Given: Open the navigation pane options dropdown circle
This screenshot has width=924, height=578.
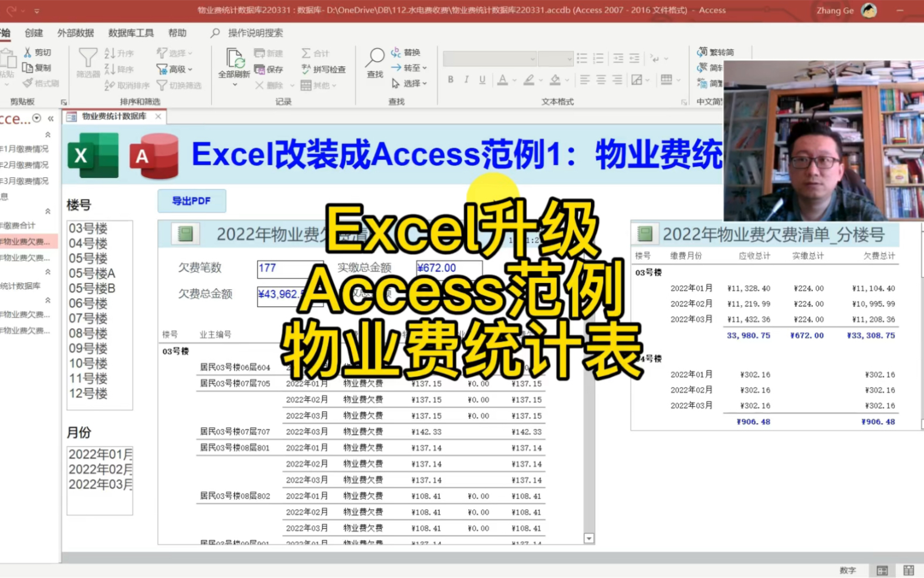Looking at the screenshot, I should 37,119.
